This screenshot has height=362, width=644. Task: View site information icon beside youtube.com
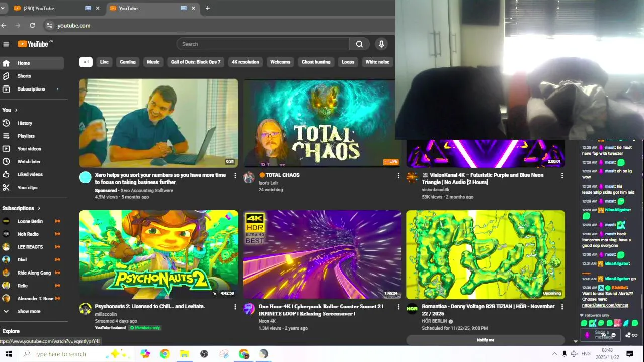click(49, 25)
